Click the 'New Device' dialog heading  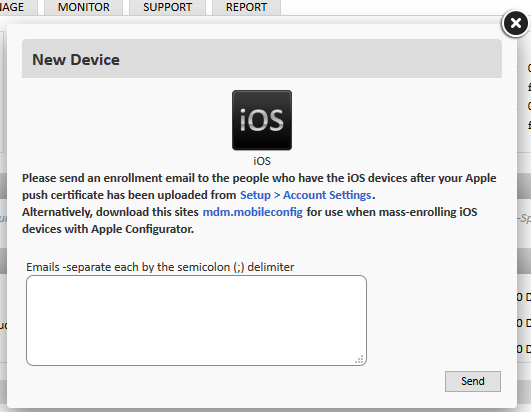click(x=76, y=60)
